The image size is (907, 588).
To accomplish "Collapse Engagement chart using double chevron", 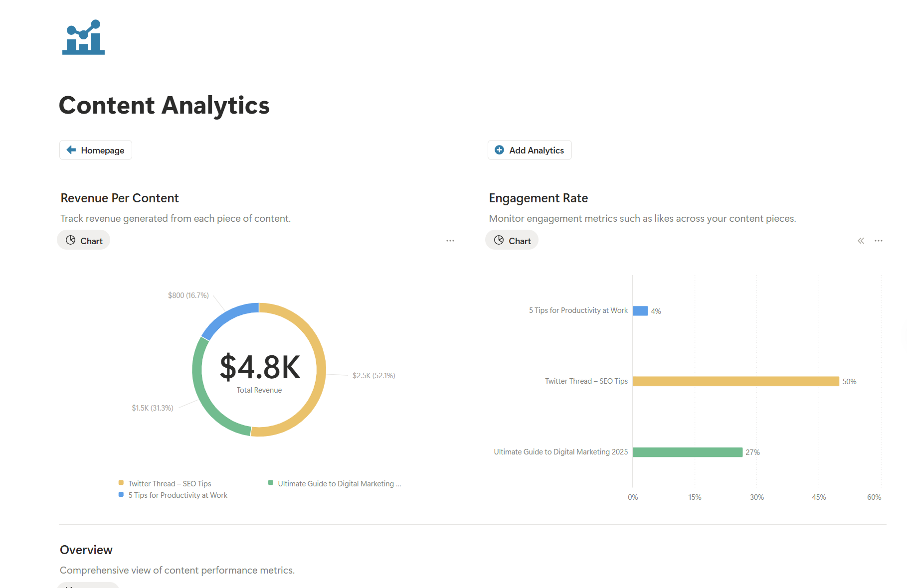I will pyautogui.click(x=861, y=241).
